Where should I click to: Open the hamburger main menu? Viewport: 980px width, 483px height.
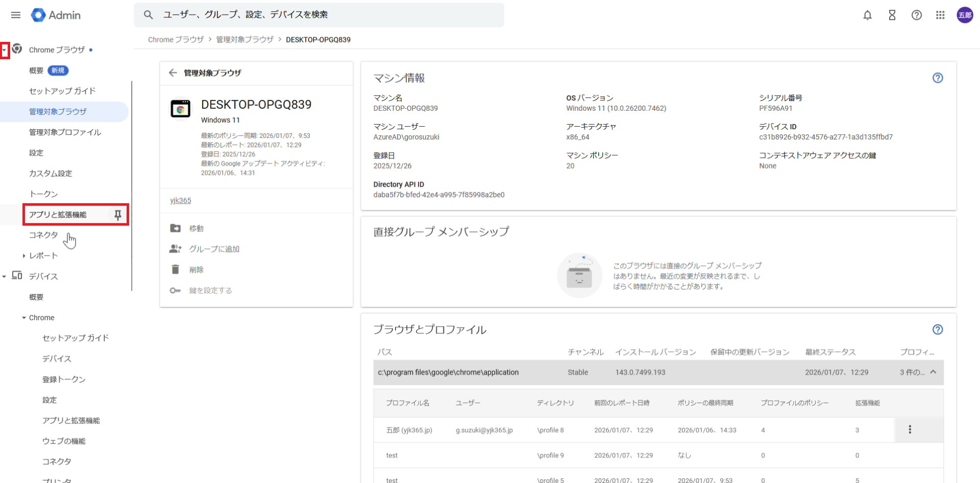[x=16, y=15]
